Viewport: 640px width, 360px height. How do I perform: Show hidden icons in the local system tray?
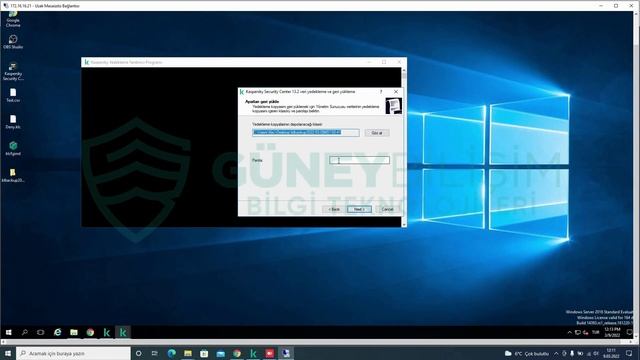[556, 353]
